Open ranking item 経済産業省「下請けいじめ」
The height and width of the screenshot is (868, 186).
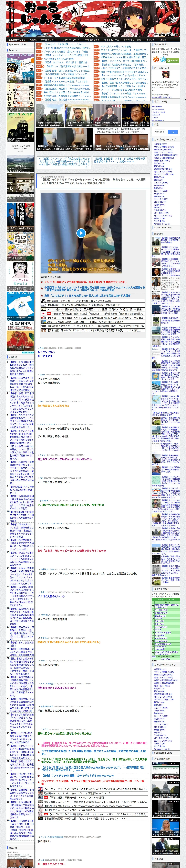click(22, 384)
